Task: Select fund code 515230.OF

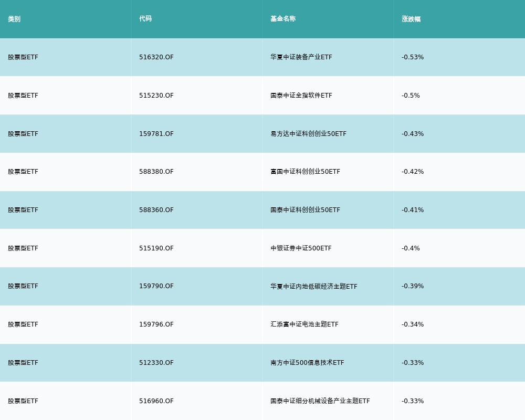Action: coord(156,96)
